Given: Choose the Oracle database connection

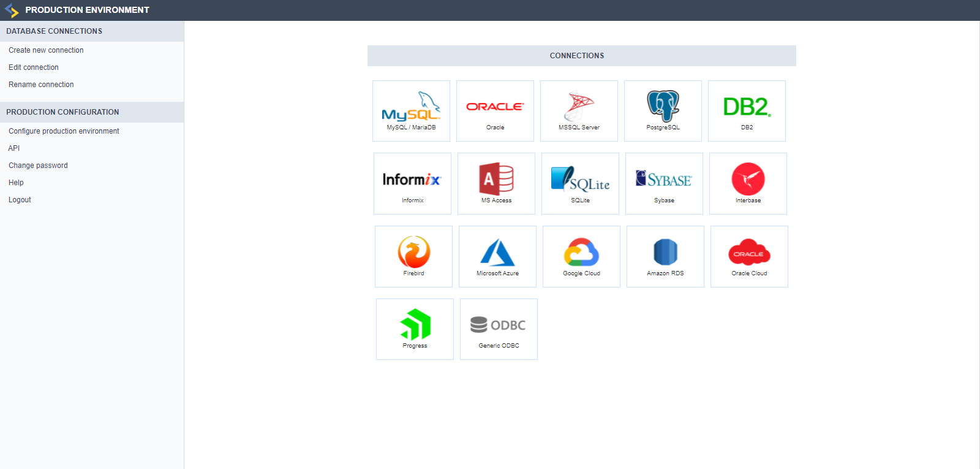Looking at the screenshot, I should pos(495,111).
